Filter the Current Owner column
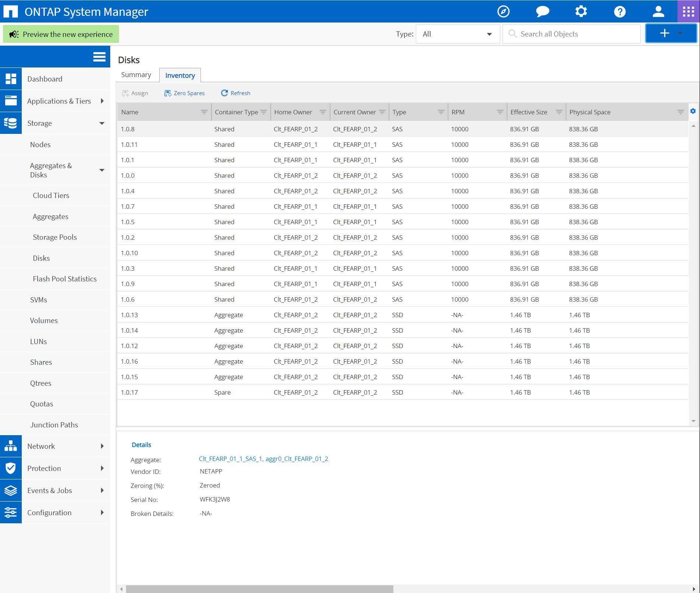Viewport: 700px width, 593px height. coord(382,112)
